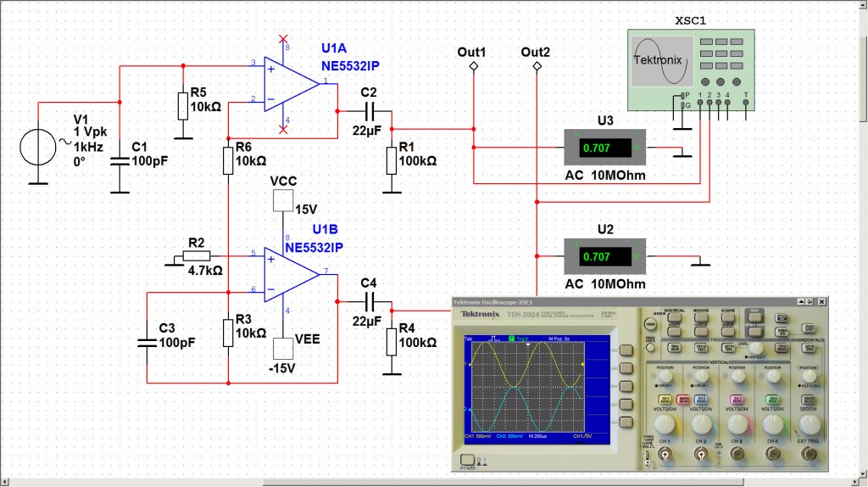Click the CH 2 VOLTS/DIV knob
868x487 pixels.
[701, 424]
